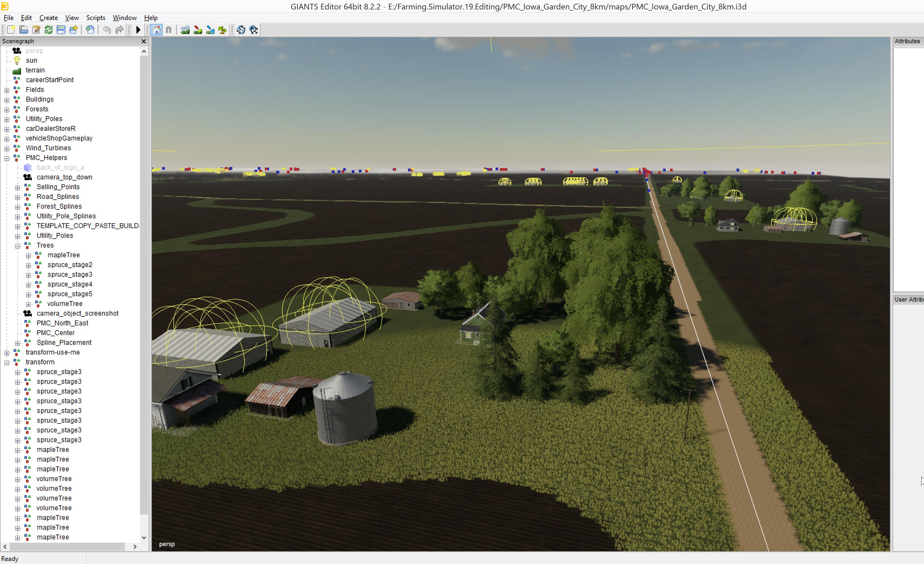The height and width of the screenshot is (564, 924).
Task: Select Utility_Pole_Splines node
Action: (66, 216)
